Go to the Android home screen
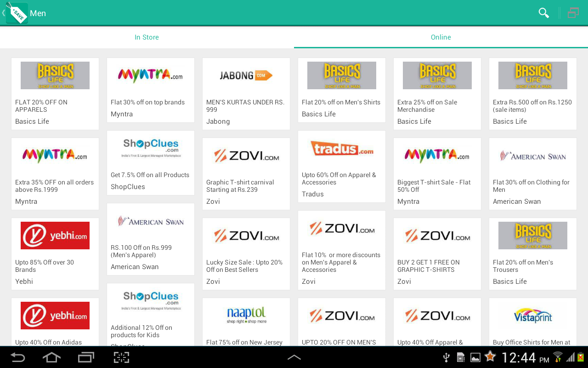The height and width of the screenshot is (368, 588). tap(51, 357)
